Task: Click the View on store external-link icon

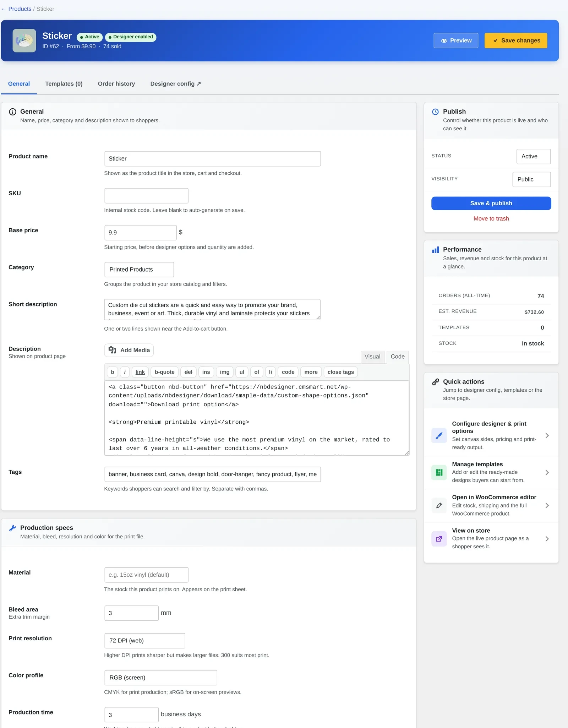Action: (439, 539)
